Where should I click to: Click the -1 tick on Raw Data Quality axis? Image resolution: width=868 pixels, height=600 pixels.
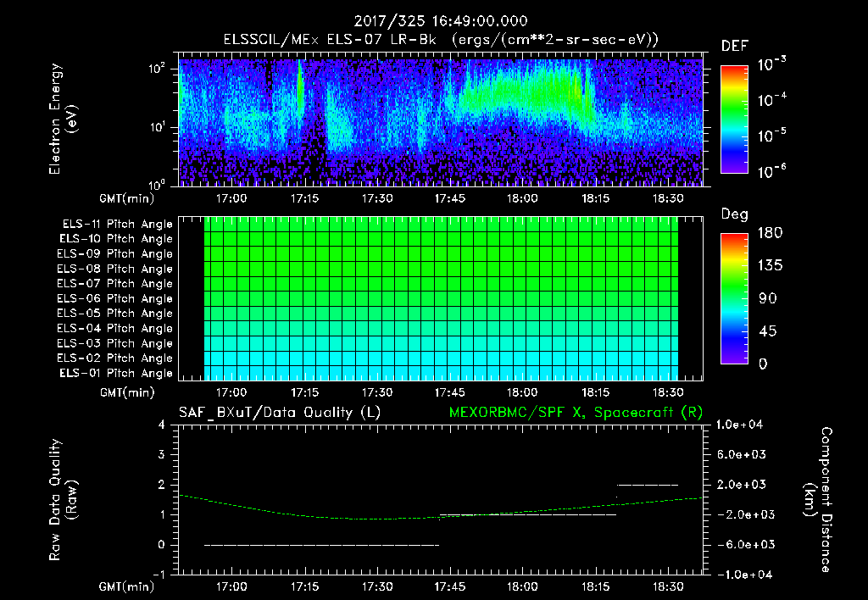[159, 575]
